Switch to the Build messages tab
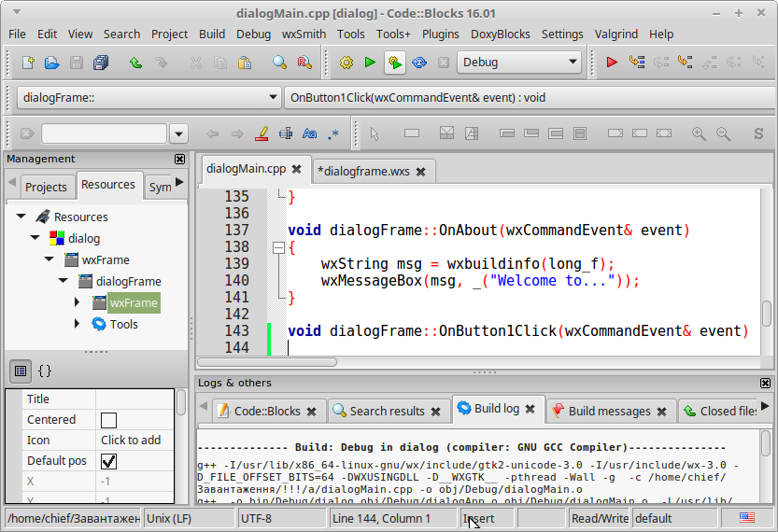The image size is (778, 532). tap(608, 411)
